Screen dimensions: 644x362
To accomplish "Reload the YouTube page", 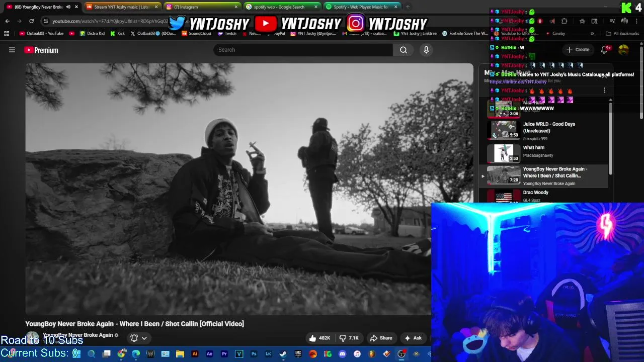I will [x=31, y=21].
